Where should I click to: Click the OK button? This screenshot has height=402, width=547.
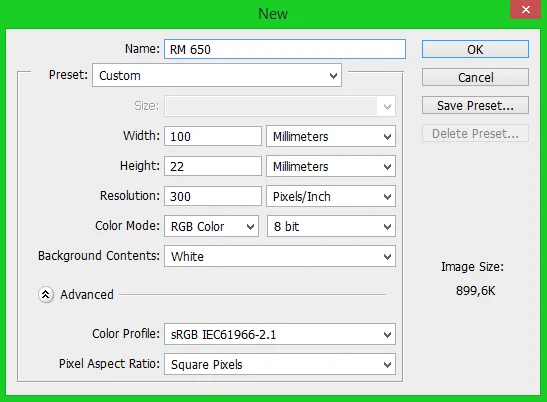[x=475, y=49]
